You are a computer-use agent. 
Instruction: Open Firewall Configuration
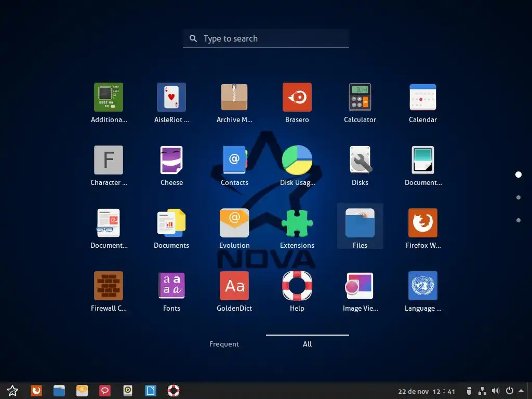(109, 291)
